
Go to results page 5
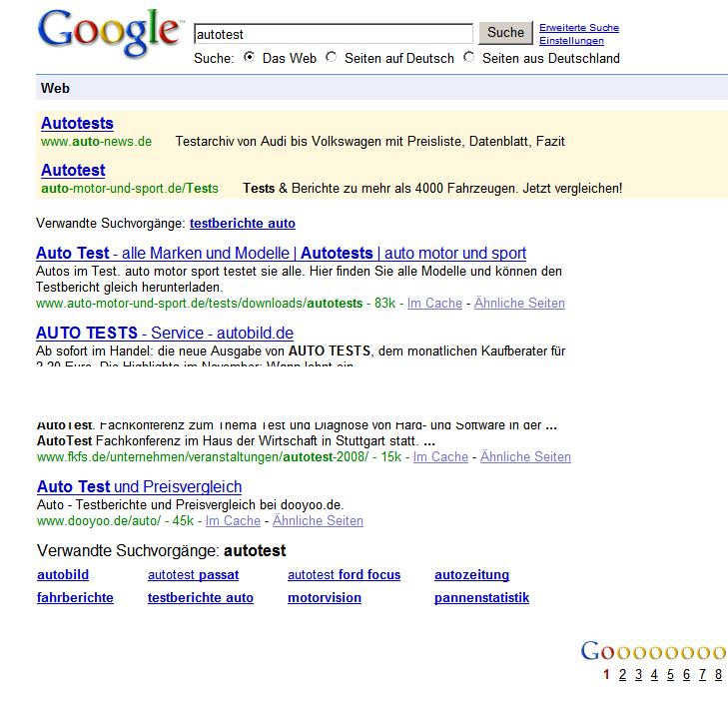tap(670, 675)
